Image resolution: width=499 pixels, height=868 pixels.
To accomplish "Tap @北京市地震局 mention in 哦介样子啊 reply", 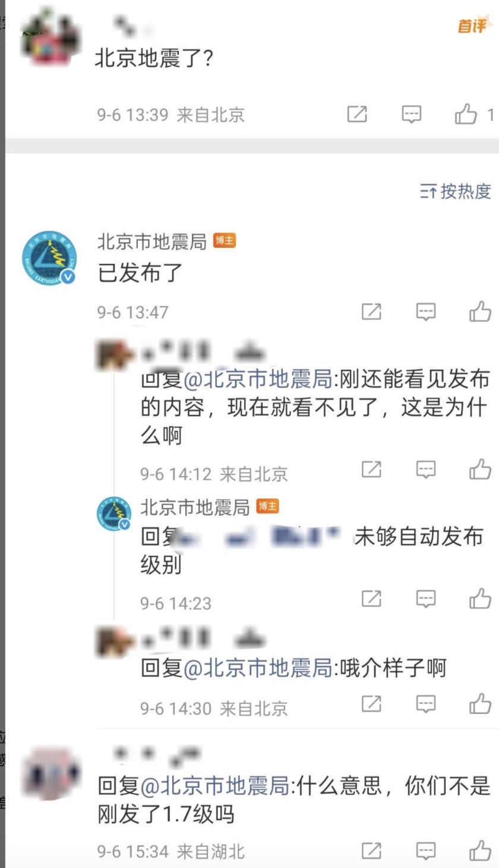I will point(257,669).
